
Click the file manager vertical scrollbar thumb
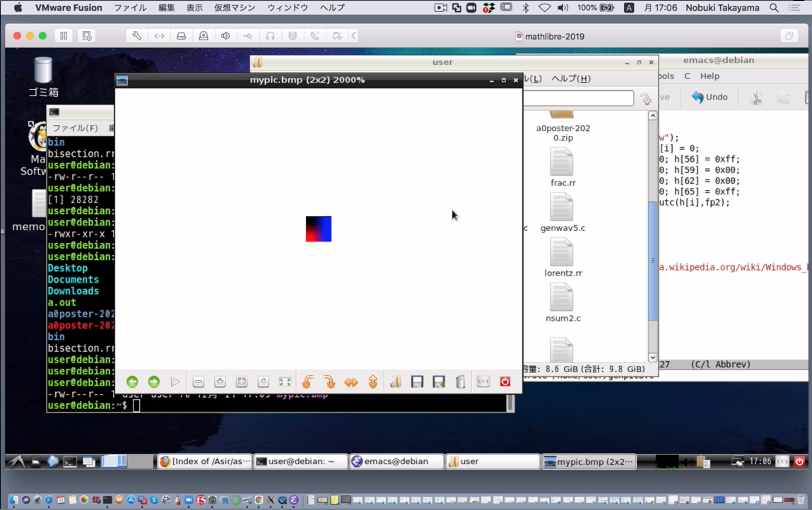tap(653, 261)
